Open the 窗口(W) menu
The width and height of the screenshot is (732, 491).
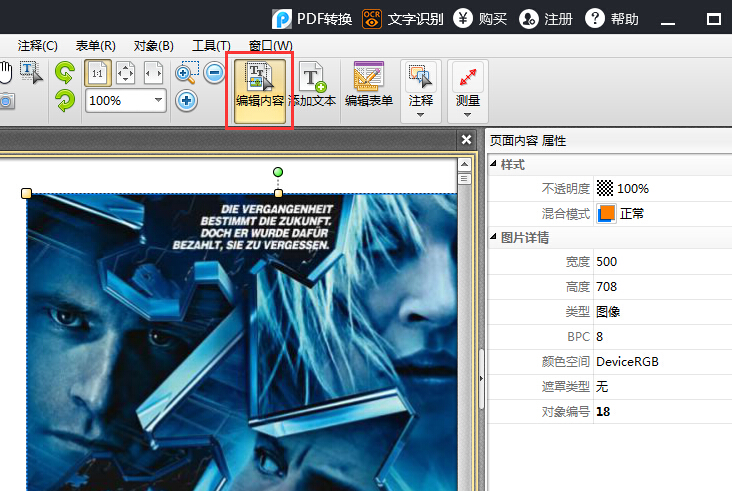[x=271, y=46]
